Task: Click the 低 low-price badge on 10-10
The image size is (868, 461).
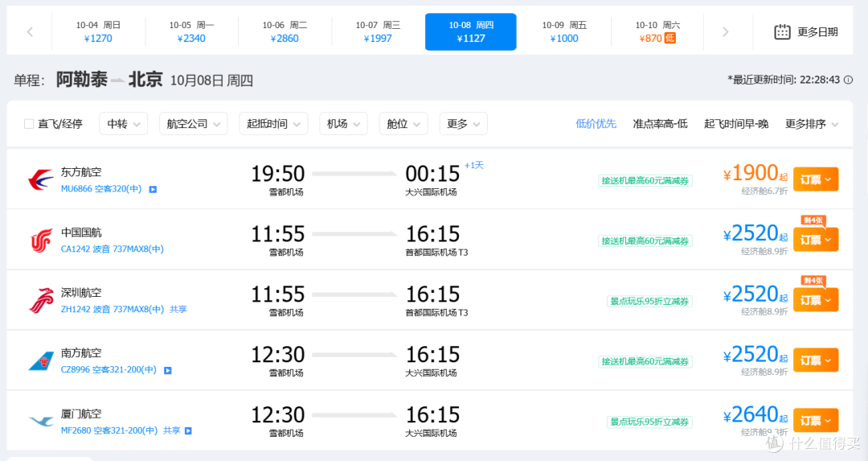Action: [x=669, y=39]
